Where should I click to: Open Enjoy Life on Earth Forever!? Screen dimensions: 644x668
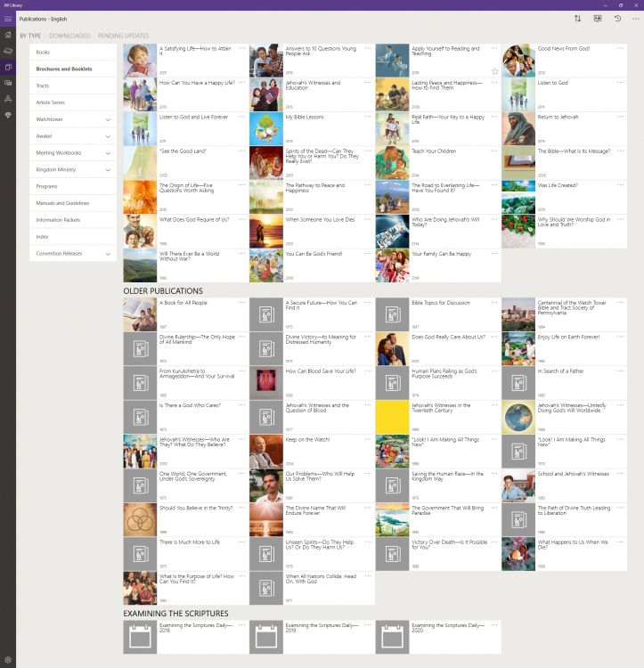pos(565,348)
